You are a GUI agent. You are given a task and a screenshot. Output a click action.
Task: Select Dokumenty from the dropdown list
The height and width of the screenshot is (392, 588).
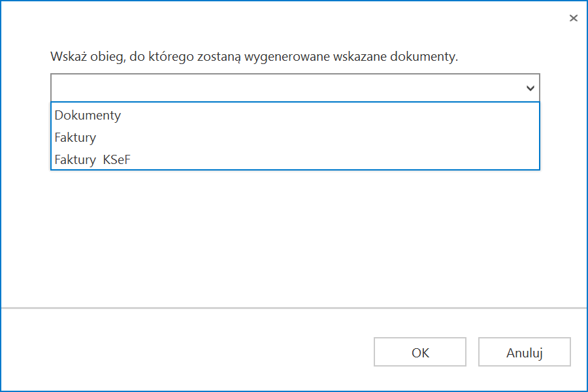(88, 115)
